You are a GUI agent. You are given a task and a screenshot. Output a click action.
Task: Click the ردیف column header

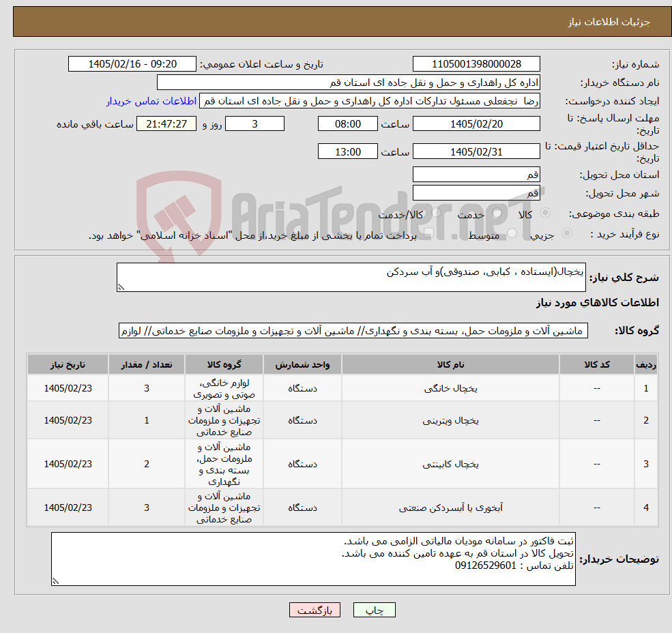[x=646, y=364]
